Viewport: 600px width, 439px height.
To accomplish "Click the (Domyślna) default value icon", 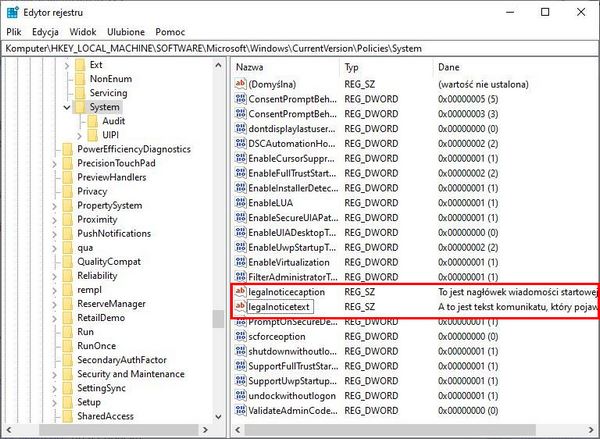I will [x=239, y=84].
